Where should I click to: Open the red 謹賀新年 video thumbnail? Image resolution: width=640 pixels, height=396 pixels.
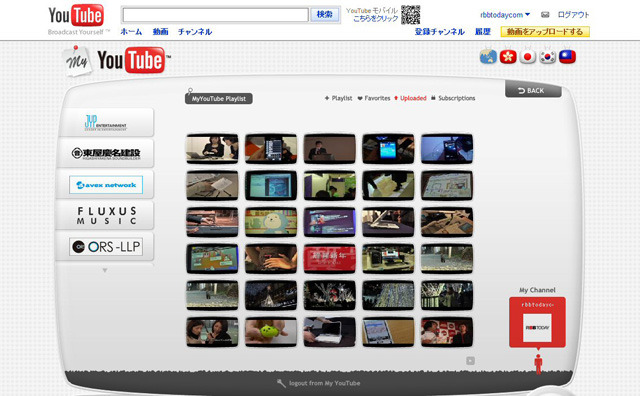(x=329, y=259)
